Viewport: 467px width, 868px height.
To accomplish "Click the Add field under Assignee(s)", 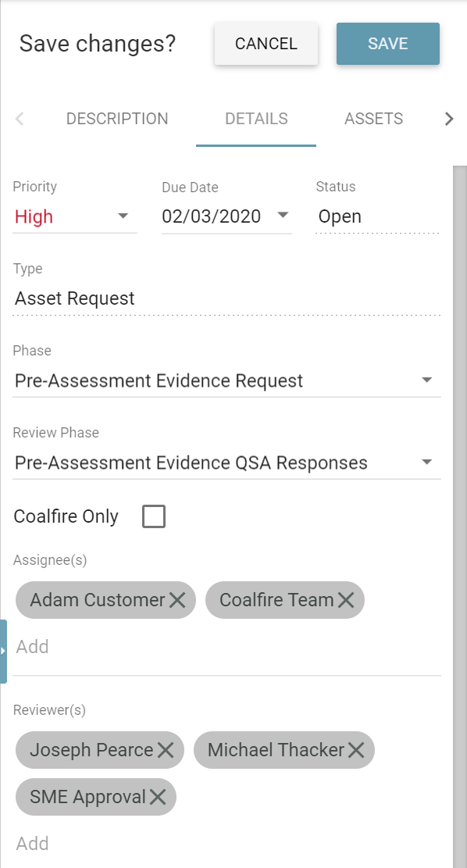I will pyautogui.click(x=226, y=647).
